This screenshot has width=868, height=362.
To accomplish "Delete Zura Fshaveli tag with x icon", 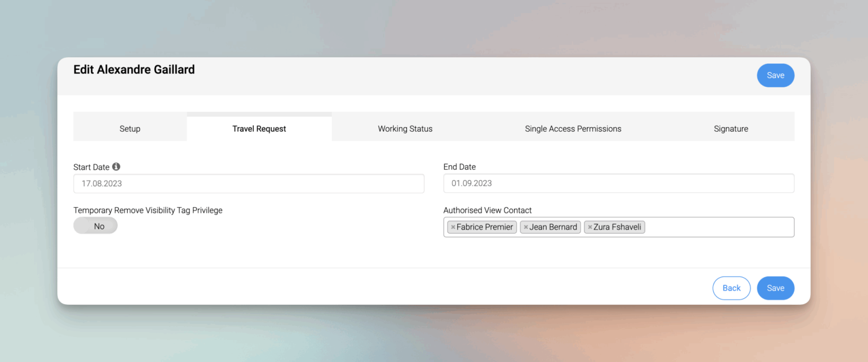I will pos(590,227).
